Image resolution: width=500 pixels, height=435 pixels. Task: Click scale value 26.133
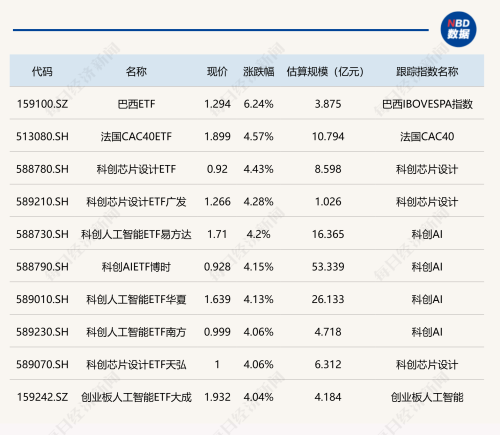328,299
